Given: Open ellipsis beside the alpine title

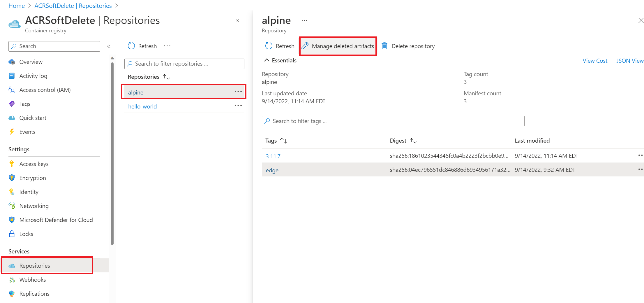Looking at the screenshot, I should (x=304, y=20).
